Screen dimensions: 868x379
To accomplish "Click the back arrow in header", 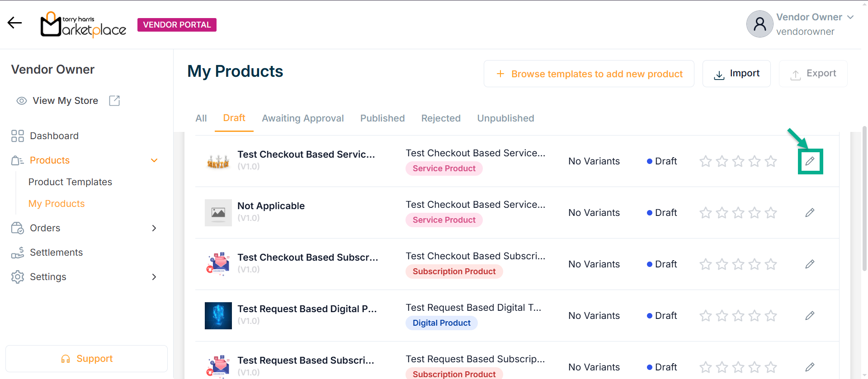I will (x=14, y=23).
